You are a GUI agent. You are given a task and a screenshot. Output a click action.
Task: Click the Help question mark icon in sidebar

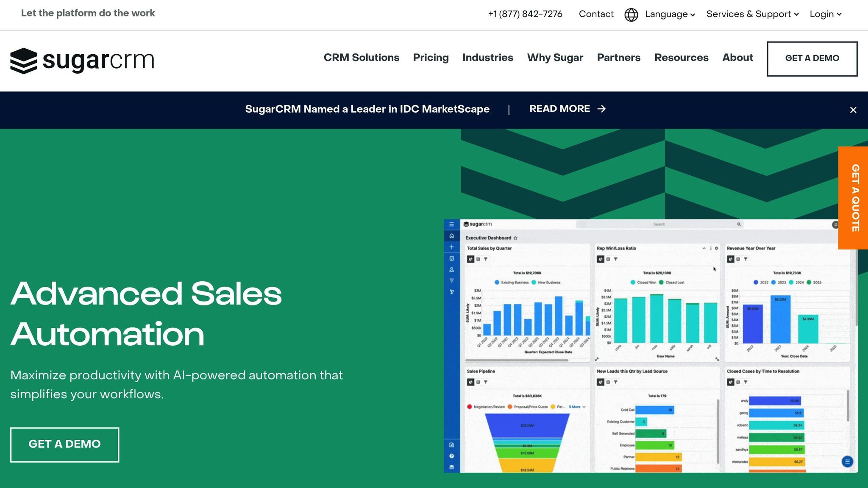coord(452,456)
